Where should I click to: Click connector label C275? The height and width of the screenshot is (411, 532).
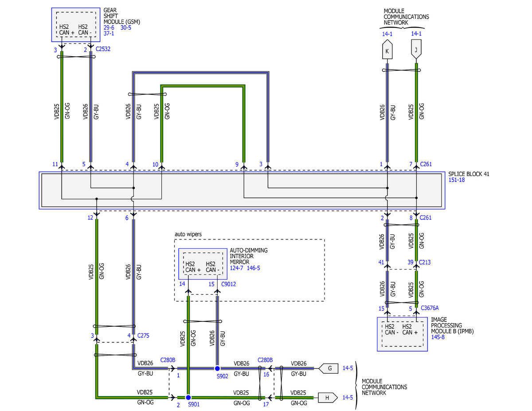click(144, 336)
